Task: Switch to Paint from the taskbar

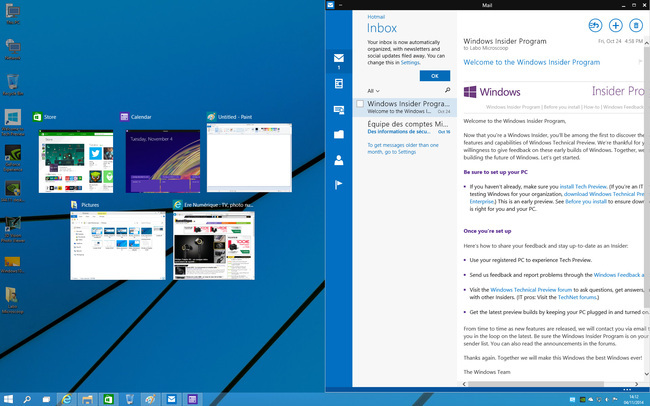Action: (x=150, y=399)
